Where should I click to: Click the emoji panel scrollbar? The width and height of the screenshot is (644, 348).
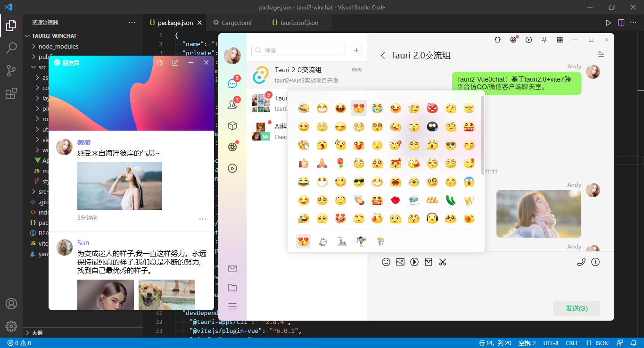click(483, 136)
